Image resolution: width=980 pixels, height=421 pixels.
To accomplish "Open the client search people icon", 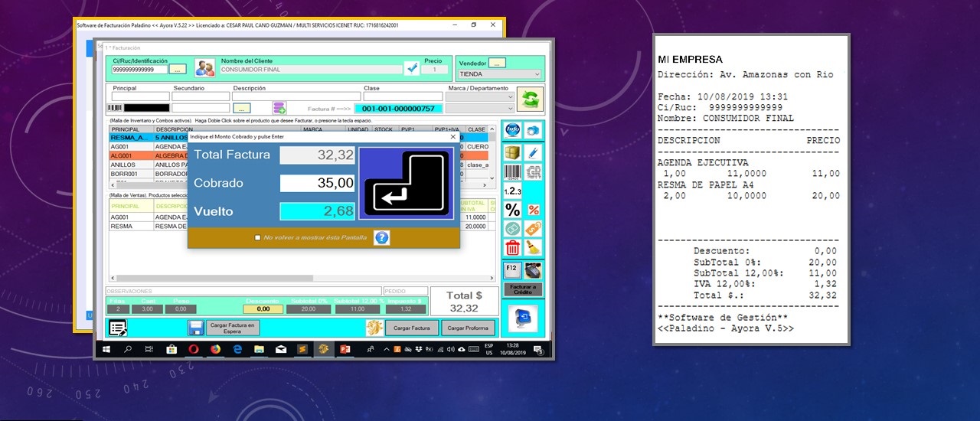I will pyautogui.click(x=204, y=68).
